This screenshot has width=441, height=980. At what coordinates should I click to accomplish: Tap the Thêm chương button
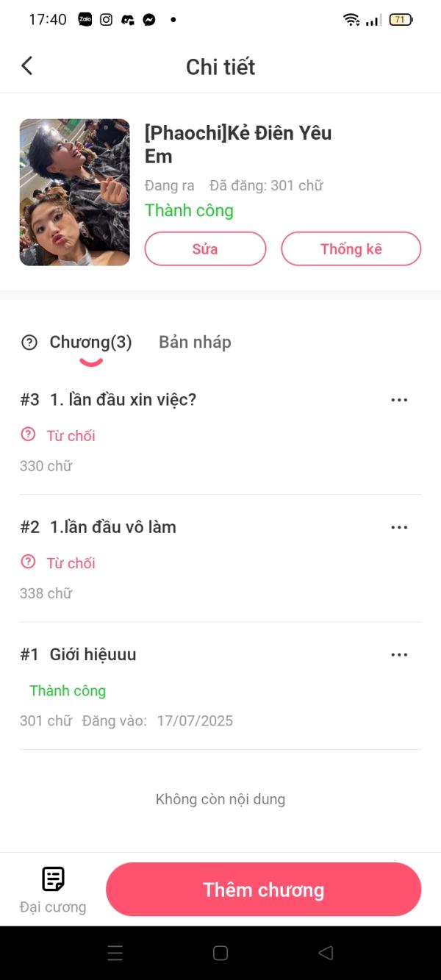click(264, 890)
